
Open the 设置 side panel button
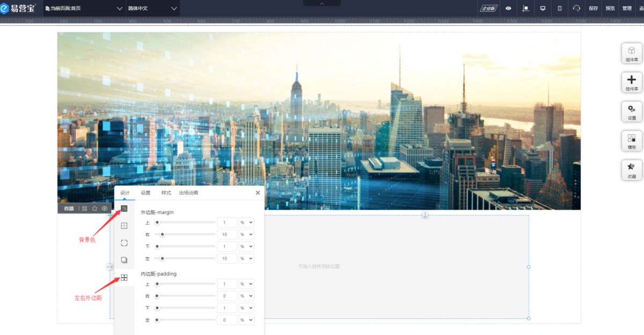(x=632, y=111)
